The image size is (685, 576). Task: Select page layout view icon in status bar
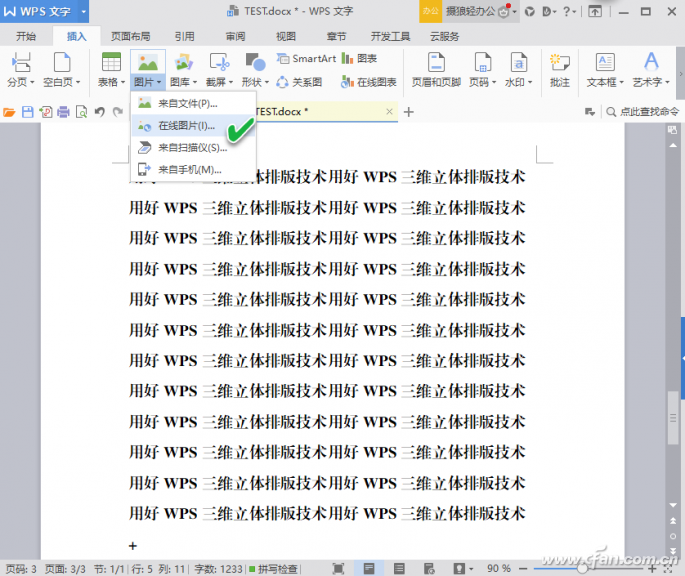(369, 569)
